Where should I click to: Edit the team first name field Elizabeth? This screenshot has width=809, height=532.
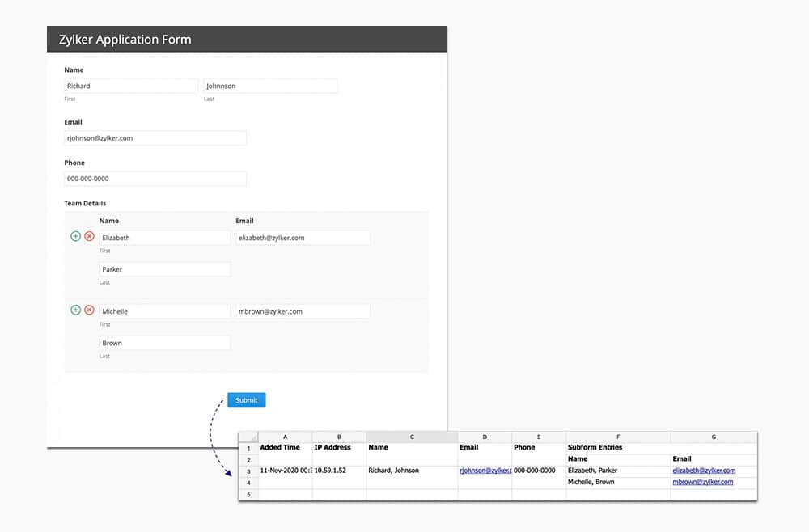[164, 238]
